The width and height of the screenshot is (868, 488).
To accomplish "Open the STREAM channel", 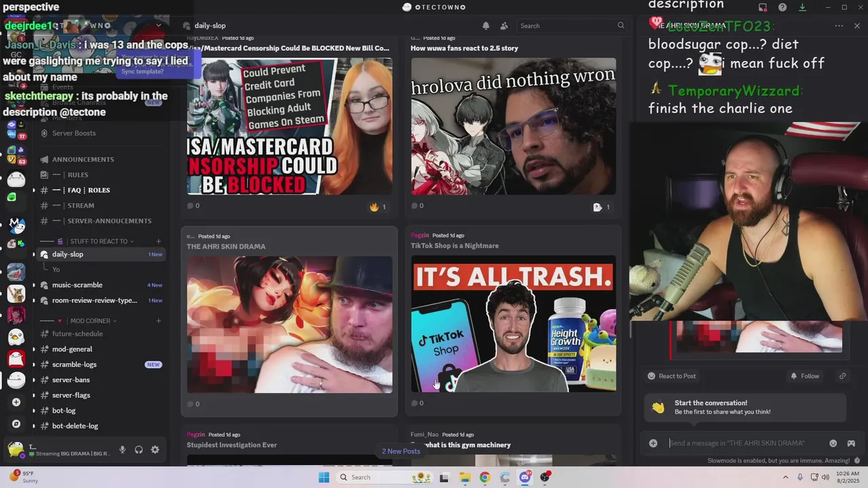I will point(100,205).
